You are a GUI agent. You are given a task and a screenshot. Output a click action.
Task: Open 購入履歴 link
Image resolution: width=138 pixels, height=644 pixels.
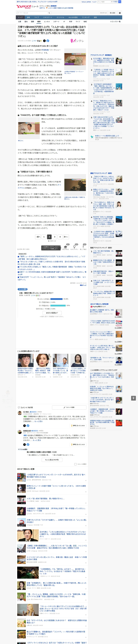(x=112, y=13)
